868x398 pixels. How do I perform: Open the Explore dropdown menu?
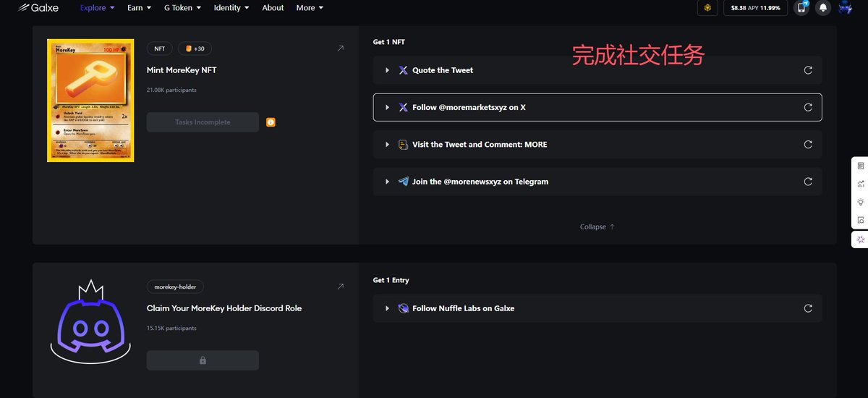tap(98, 8)
